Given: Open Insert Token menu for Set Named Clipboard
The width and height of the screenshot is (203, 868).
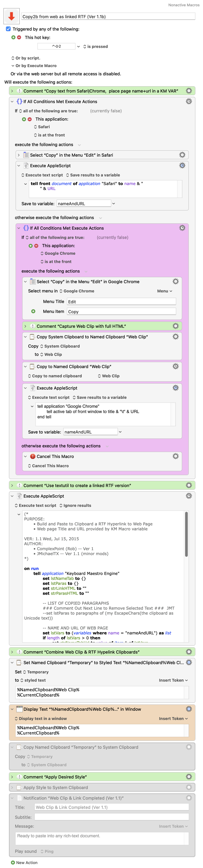Looking at the screenshot, I should click(x=173, y=680).
